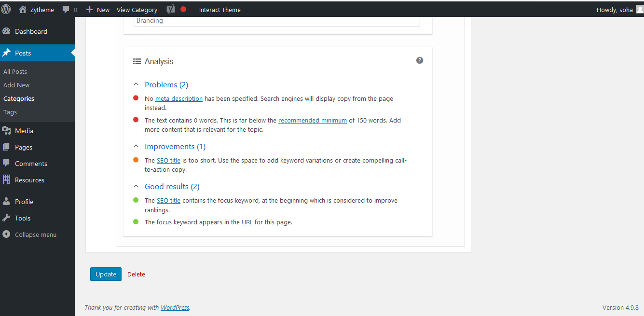Open the Tools wrench menu
Image resolution: width=644 pixels, height=316 pixels.
pos(37,218)
